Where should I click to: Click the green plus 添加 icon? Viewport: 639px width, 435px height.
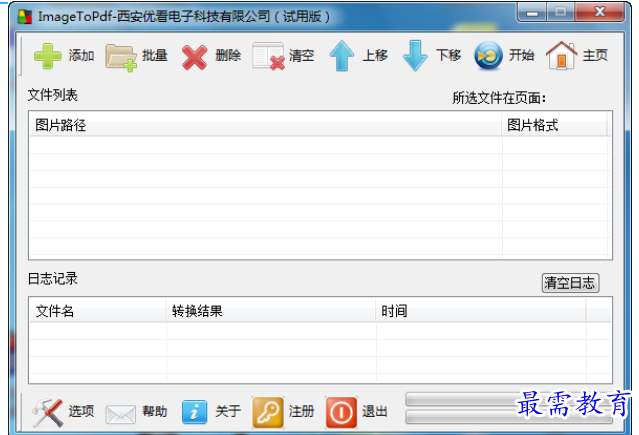48,55
